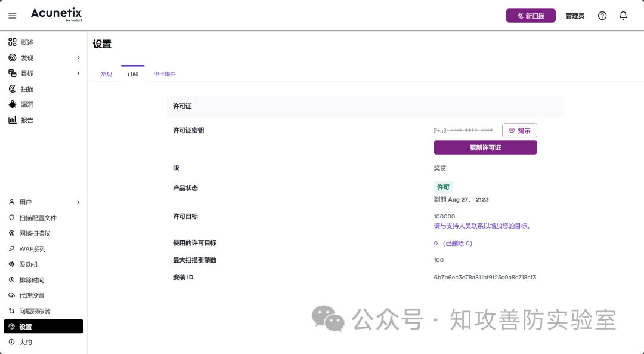Viewport: 644px width, 354px height.
Task: Click the 0 (已删除 0) link
Action: (x=453, y=244)
